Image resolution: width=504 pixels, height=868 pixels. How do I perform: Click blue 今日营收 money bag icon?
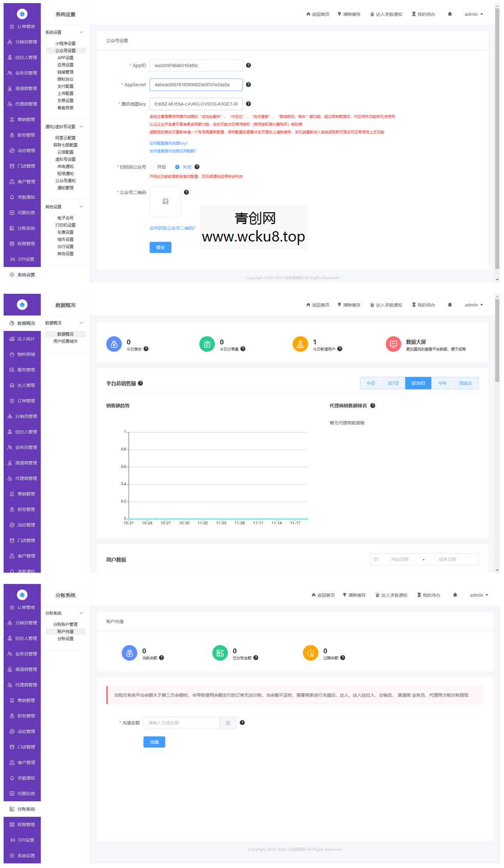coord(114,344)
